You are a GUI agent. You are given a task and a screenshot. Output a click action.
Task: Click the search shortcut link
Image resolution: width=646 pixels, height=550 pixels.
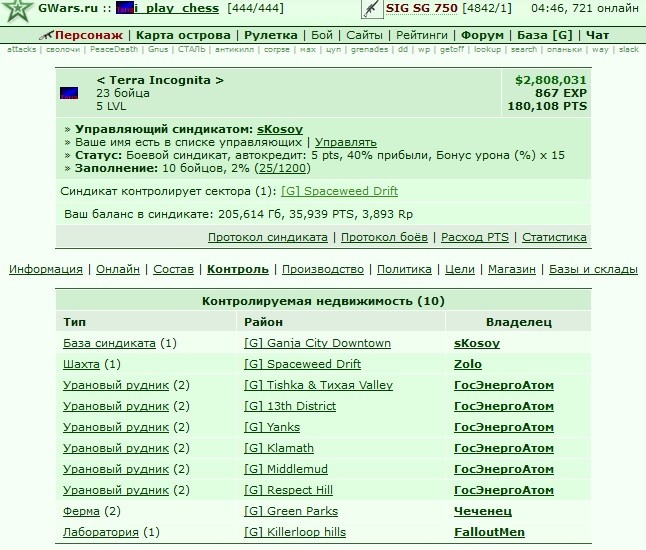coord(524,49)
